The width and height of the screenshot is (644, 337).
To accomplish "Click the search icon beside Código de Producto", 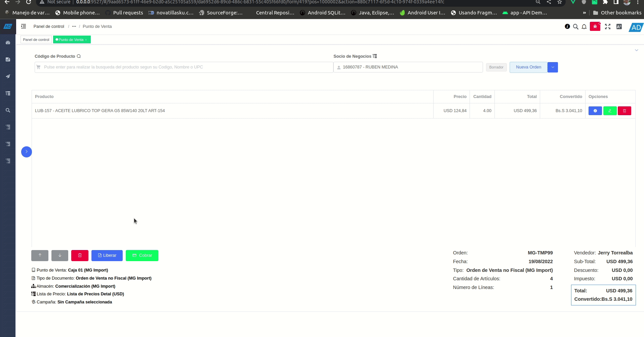I will click(x=79, y=56).
